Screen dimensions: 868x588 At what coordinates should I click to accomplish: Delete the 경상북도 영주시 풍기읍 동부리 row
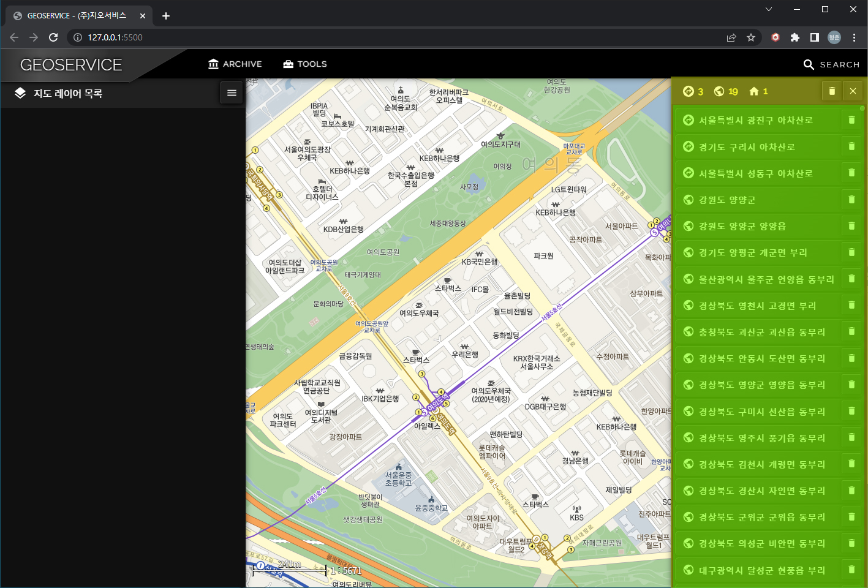851,437
